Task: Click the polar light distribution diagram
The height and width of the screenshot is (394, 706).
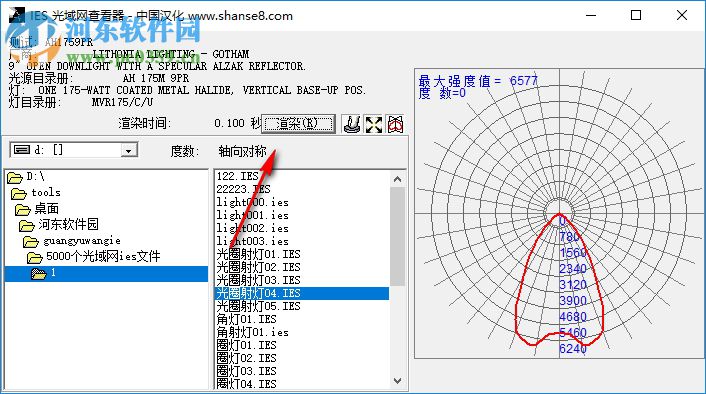Action: 559,213
